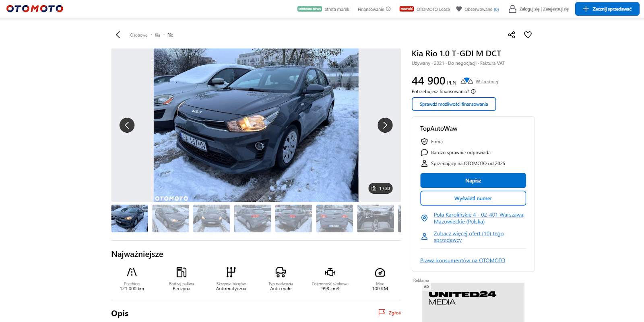Click the UNITED24 MEDIA advertisement

[x=473, y=302]
